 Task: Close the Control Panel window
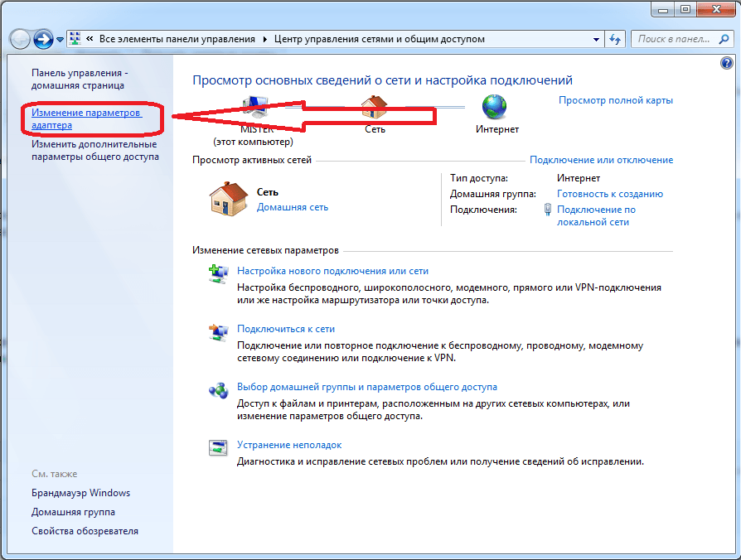click(x=716, y=9)
